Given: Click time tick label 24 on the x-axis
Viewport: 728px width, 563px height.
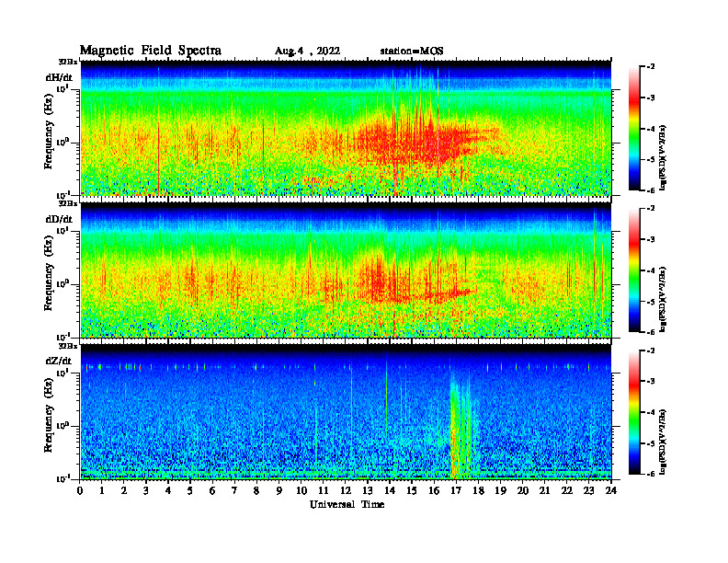Looking at the screenshot, I should (x=611, y=491).
